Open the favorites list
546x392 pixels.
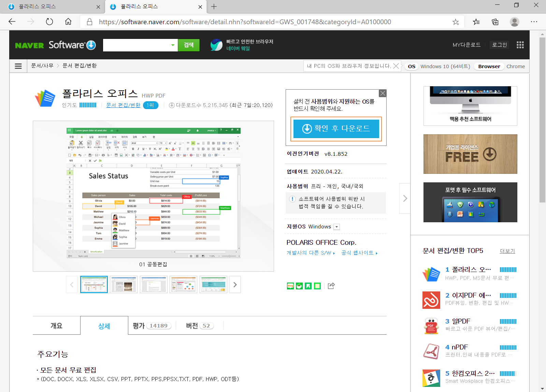tap(476, 22)
